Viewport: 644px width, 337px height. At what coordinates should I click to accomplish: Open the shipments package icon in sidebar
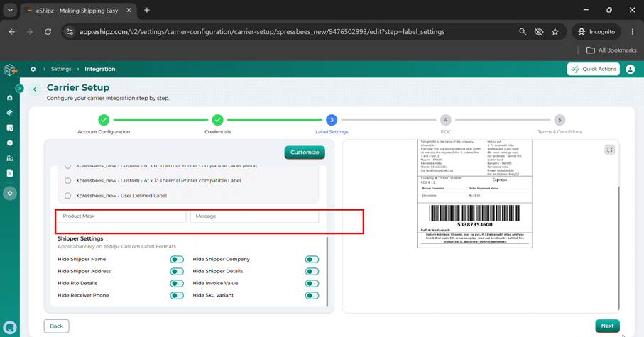(x=10, y=113)
